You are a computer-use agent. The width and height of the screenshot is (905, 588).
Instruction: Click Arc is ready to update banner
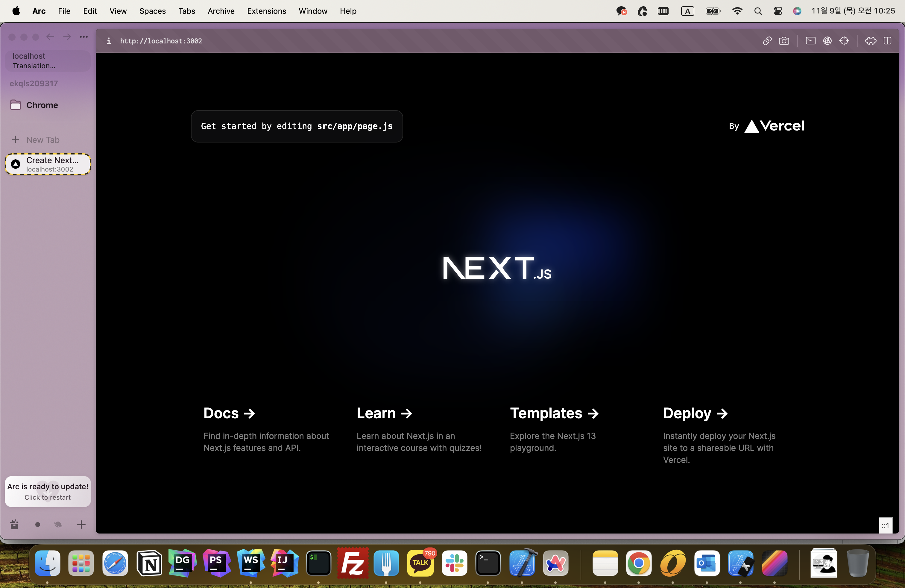point(48,491)
